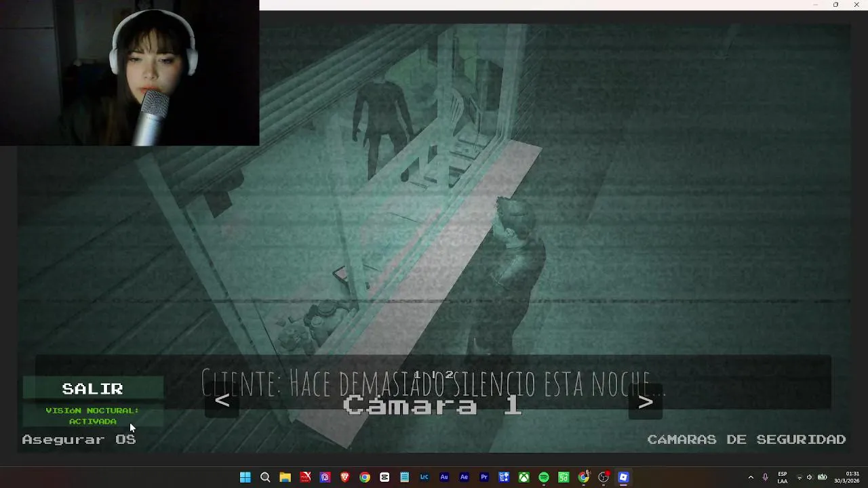
Task: Open the ESP LAA language switcher
Action: (x=783, y=477)
